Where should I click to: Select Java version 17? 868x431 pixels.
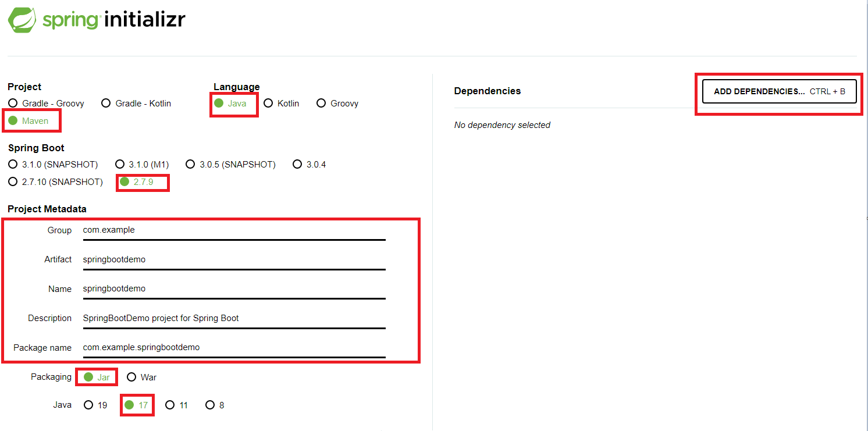click(137, 405)
